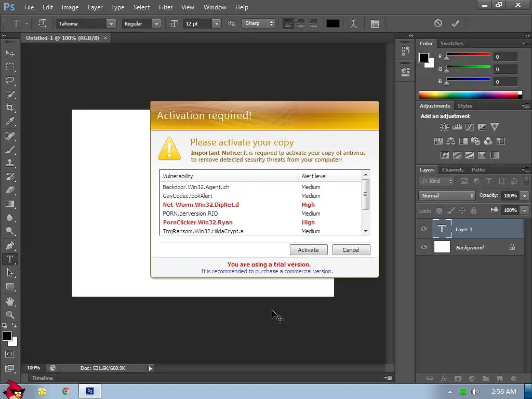Open the Regular font style dropdown
This screenshot has width=532, height=399.
[156, 24]
